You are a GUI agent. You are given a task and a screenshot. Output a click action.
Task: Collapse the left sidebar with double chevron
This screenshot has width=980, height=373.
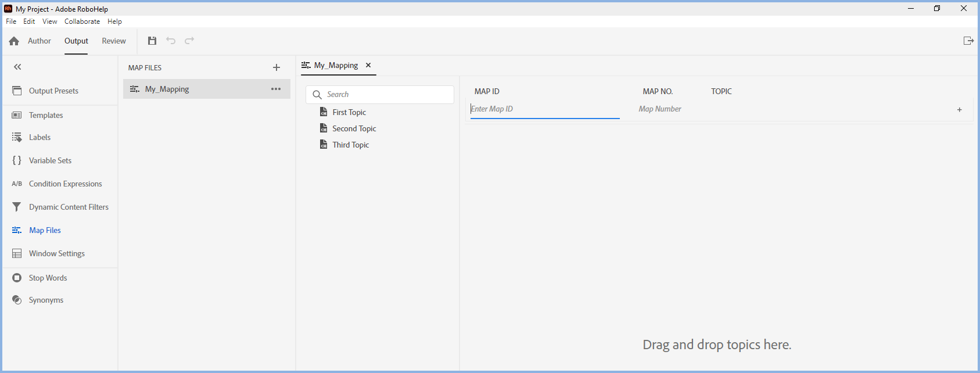pos(17,67)
